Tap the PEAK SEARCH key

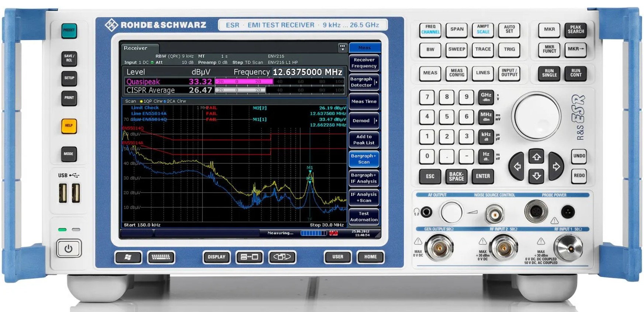pyautogui.click(x=576, y=30)
